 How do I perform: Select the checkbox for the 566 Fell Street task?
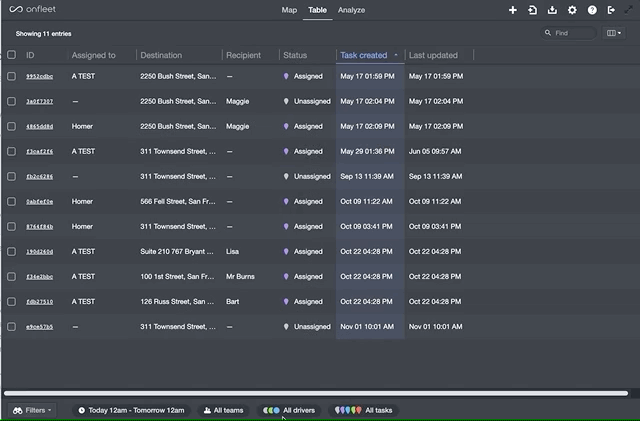click(11, 202)
